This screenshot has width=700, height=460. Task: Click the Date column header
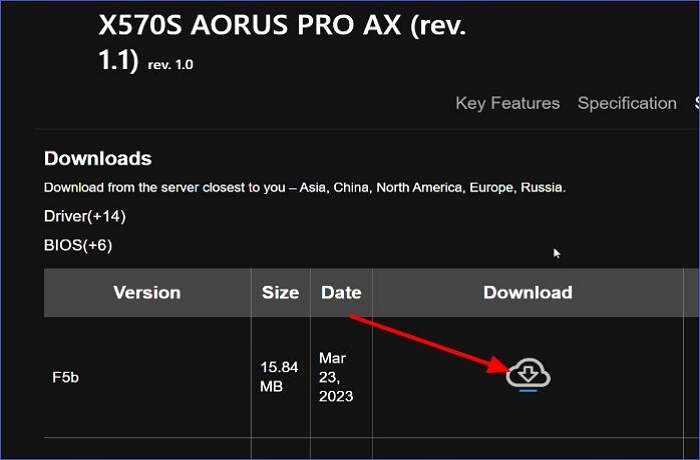pyautogui.click(x=341, y=293)
